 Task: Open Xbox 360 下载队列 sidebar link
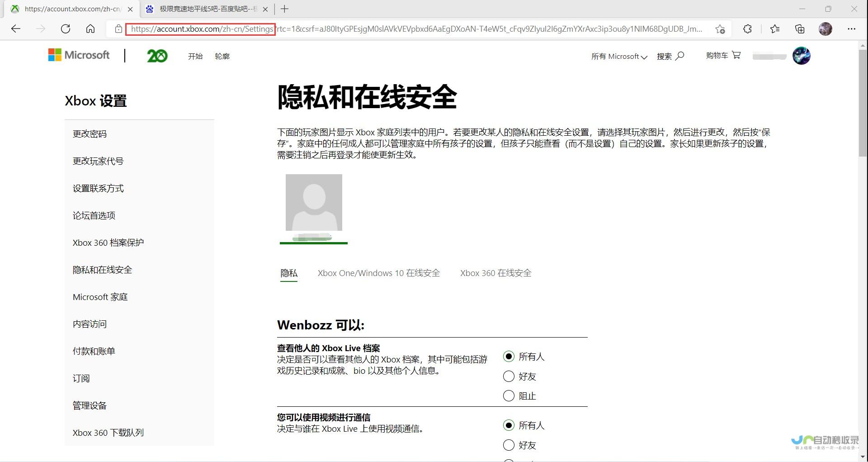108,433
